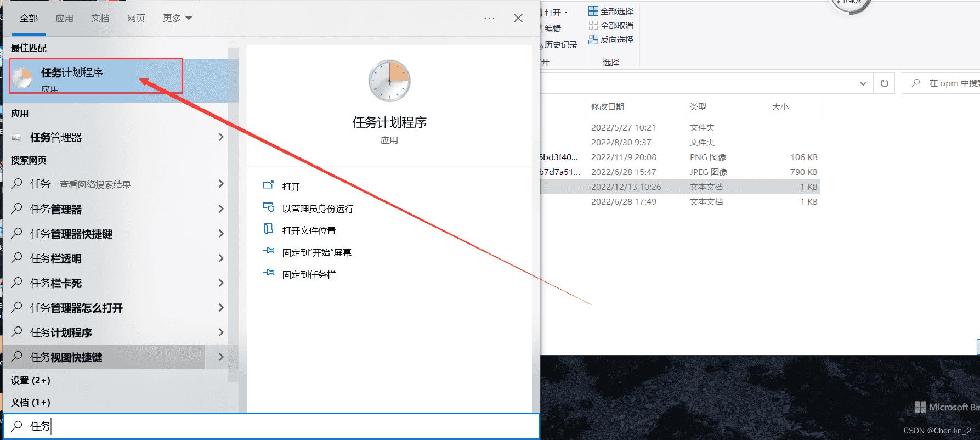
Task: Click search icon next to 任务栏卡死
Action: (x=17, y=283)
